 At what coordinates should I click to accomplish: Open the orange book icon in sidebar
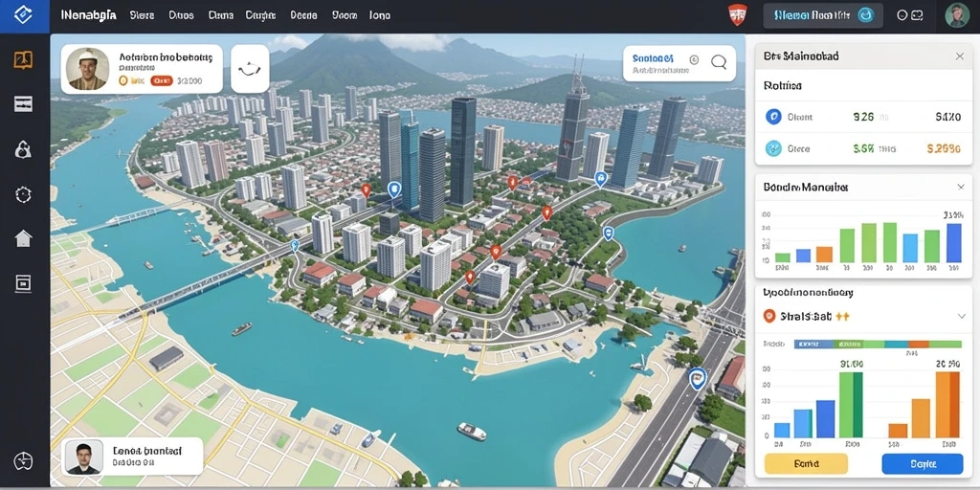[x=23, y=60]
